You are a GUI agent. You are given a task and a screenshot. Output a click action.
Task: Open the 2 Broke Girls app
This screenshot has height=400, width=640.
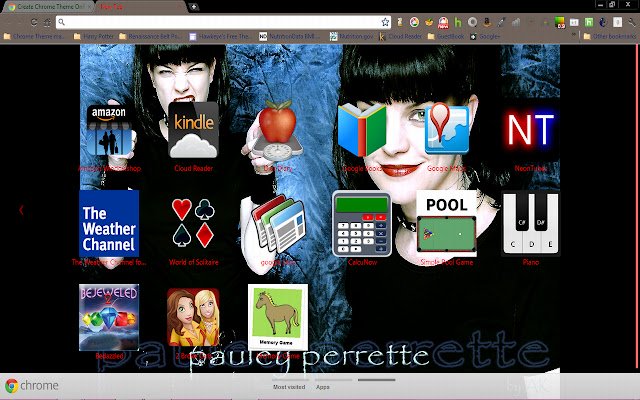pos(193,317)
